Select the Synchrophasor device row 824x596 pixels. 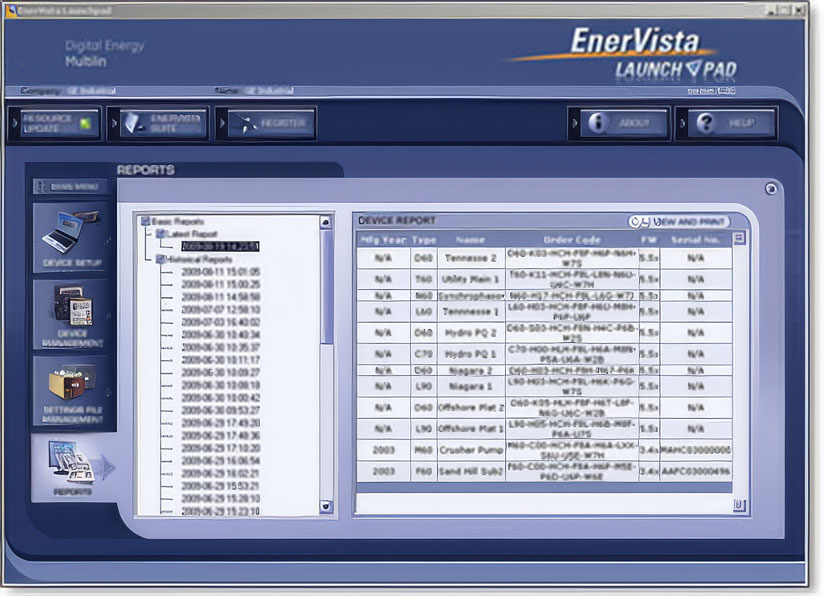[x=544, y=296]
